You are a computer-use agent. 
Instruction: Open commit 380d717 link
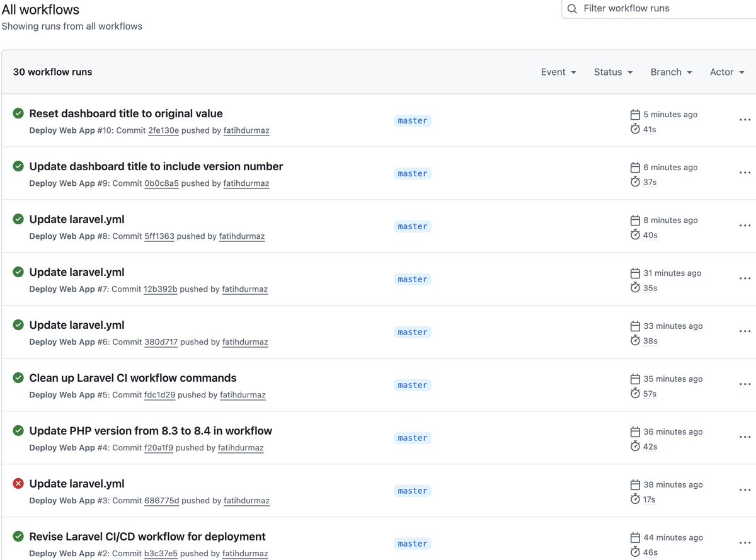click(161, 342)
